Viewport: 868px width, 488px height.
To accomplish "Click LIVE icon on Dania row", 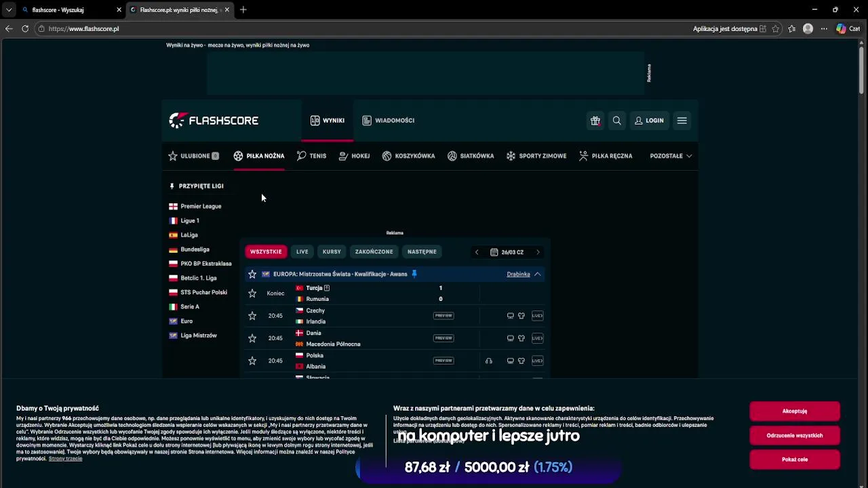I will coord(538,338).
